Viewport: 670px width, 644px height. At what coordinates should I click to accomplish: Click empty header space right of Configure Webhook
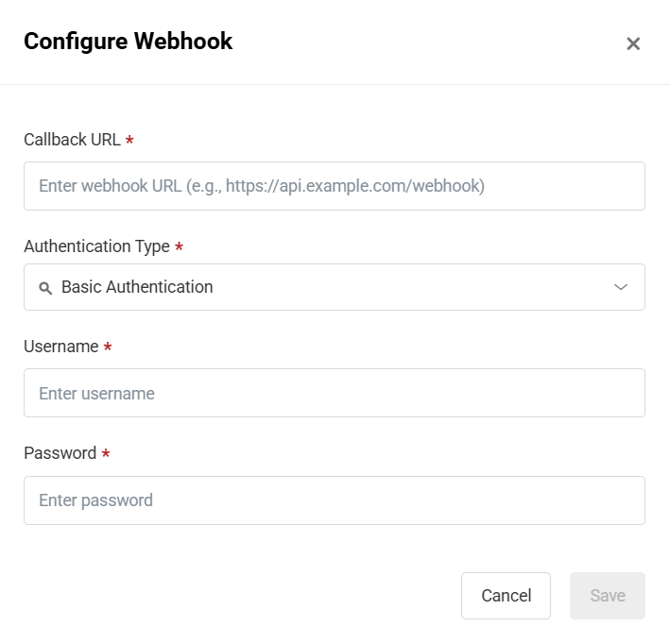(x=425, y=42)
